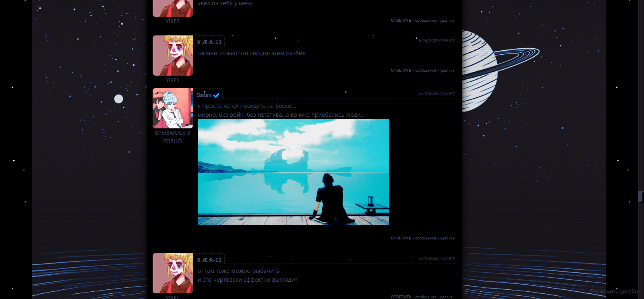Click удалить under the 'увёл он тебя' comment
The image size is (644, 299).
click(x=447, y=21)
